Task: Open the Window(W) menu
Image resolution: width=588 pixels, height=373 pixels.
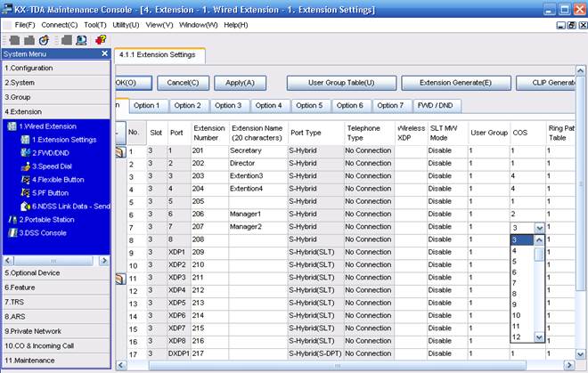Action: coord(199,25)
